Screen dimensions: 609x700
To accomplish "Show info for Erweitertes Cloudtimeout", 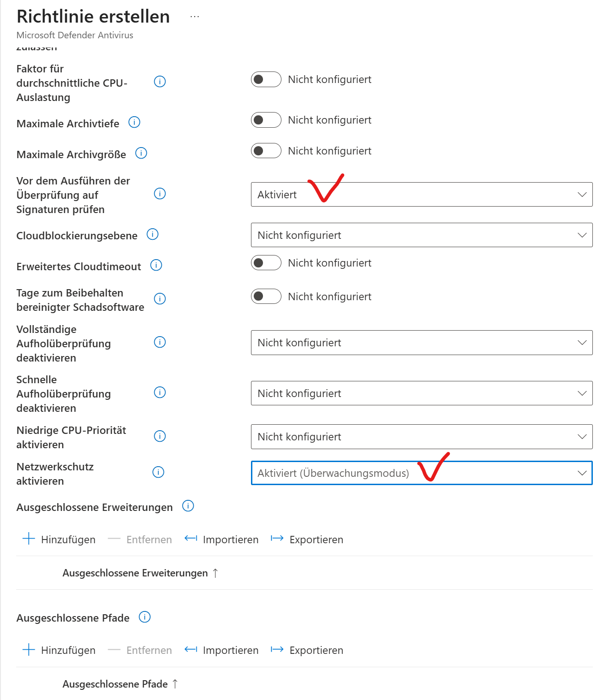I will click(156, 265).
